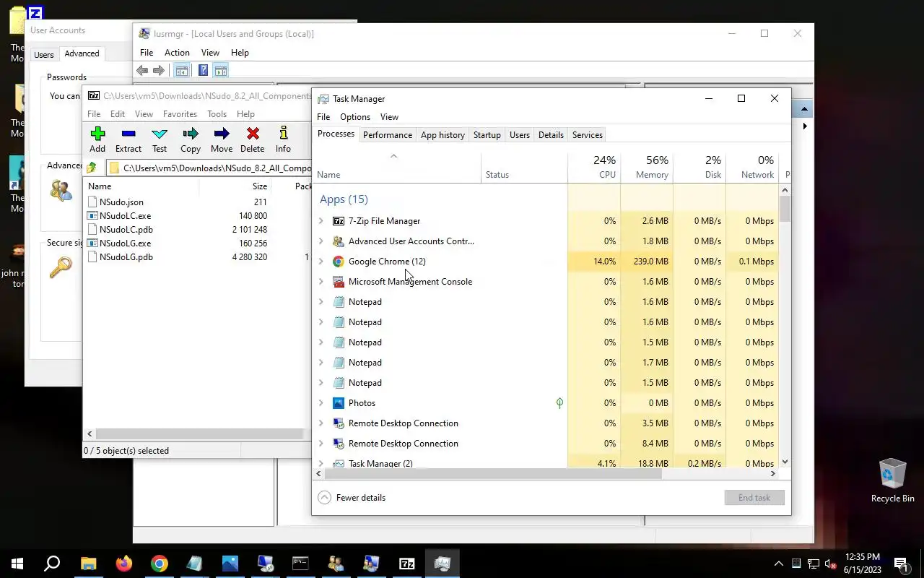
Task: Sort by Network column header
Action: tap(752, 167)
